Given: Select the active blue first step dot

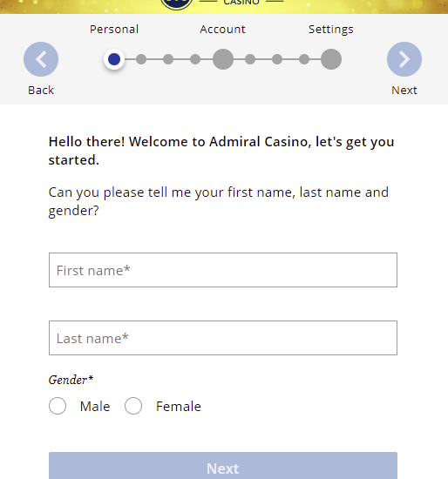Looking at the screenshot, I should point(114,59).
